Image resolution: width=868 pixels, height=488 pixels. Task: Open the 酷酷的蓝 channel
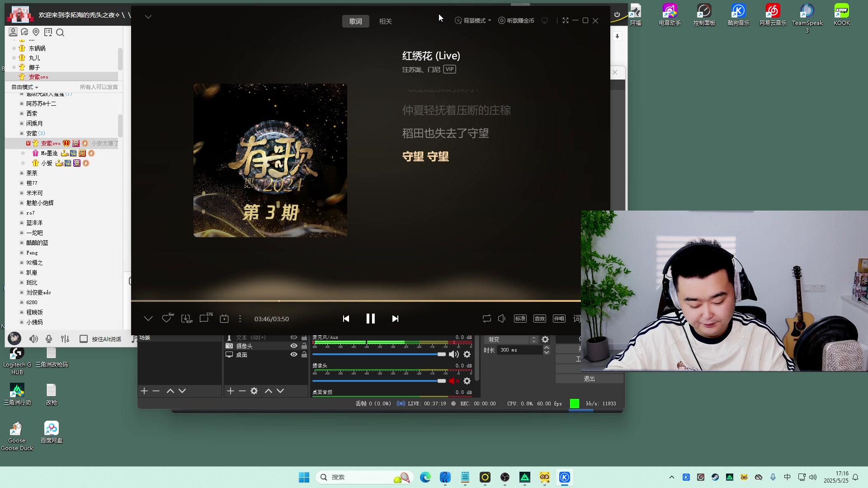(37, 243)
